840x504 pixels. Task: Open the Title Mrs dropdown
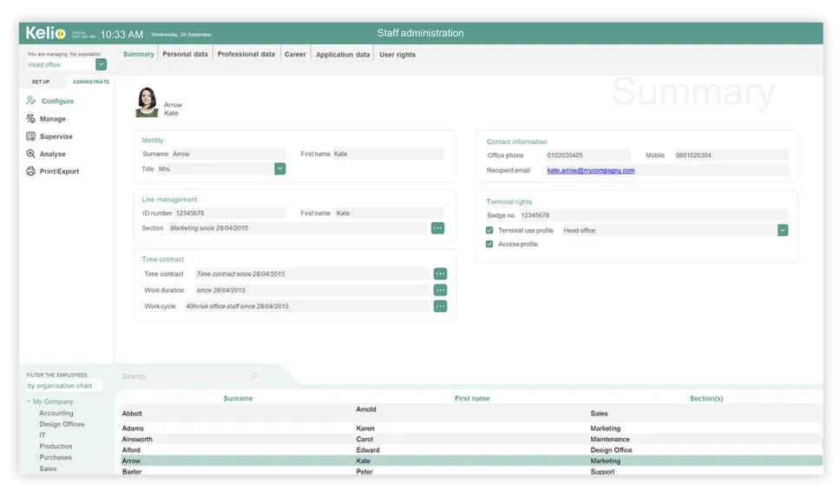point(279,168)
